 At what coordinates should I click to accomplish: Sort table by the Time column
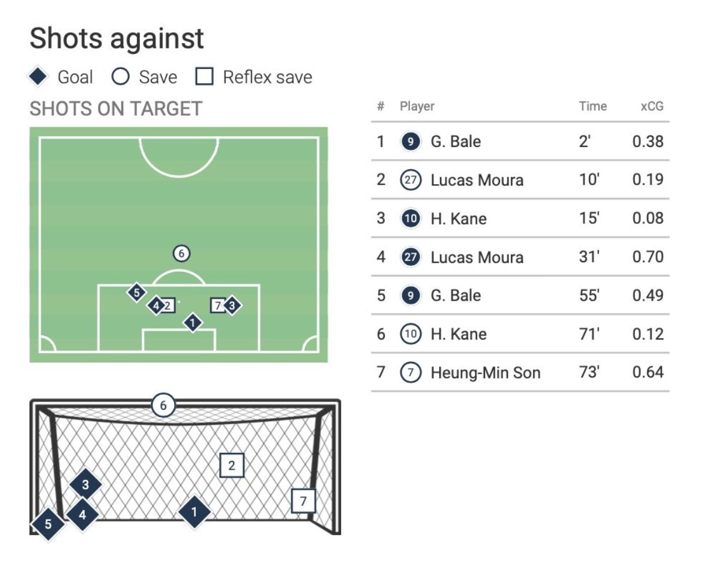(592, 107)
